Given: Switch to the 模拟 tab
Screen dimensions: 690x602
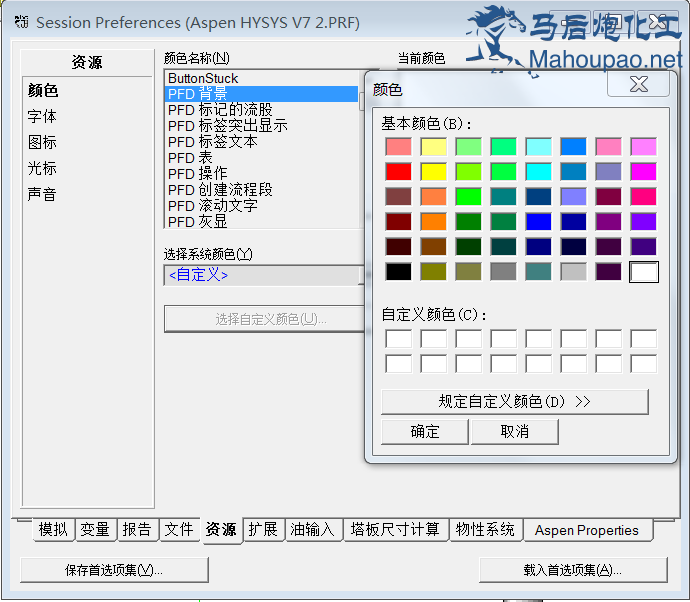Looking at the screenshot, I should pos(53,529).
